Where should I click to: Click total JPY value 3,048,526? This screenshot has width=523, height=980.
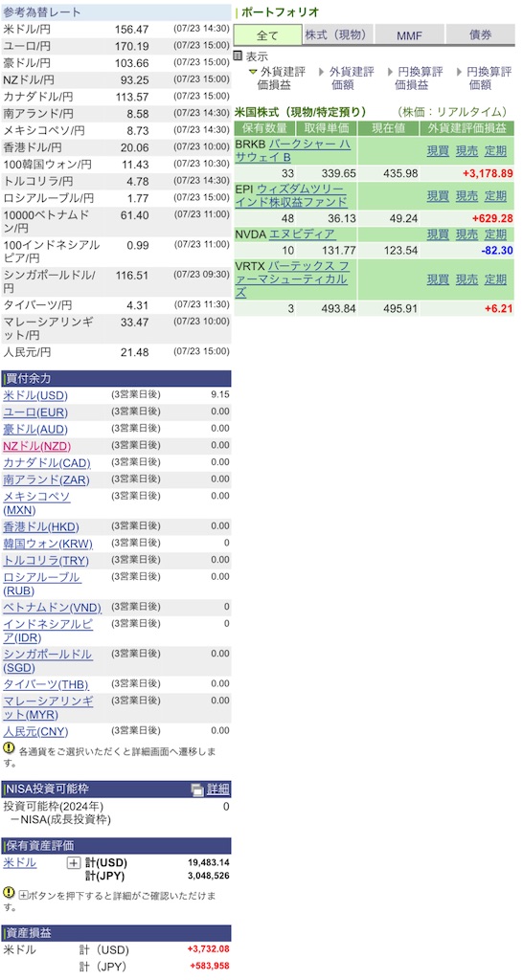click(x=208, y=876)
